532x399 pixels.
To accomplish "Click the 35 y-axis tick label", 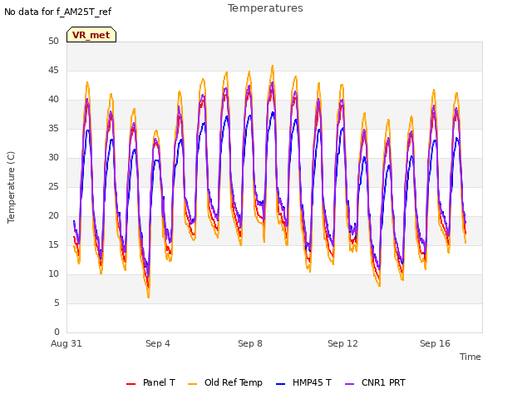I will [x=53, y=128].
